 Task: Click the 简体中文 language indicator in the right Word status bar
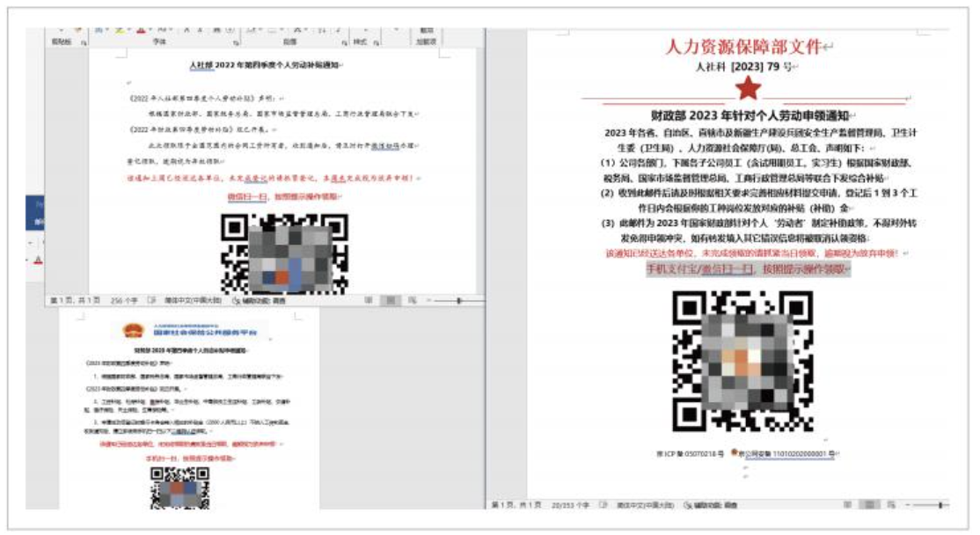(645, 505)
